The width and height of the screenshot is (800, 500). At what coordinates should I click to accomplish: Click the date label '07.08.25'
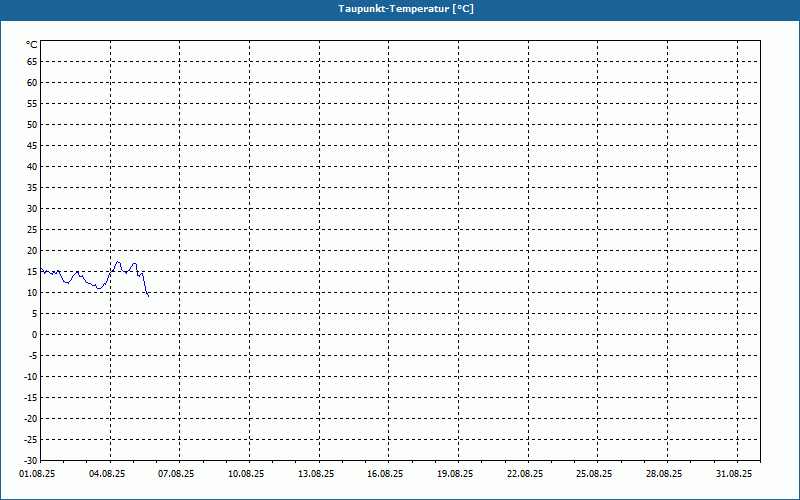point(176,474)
